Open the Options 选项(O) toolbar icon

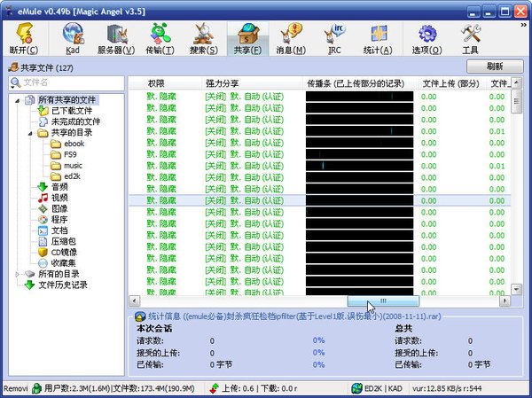coord(426,39)
